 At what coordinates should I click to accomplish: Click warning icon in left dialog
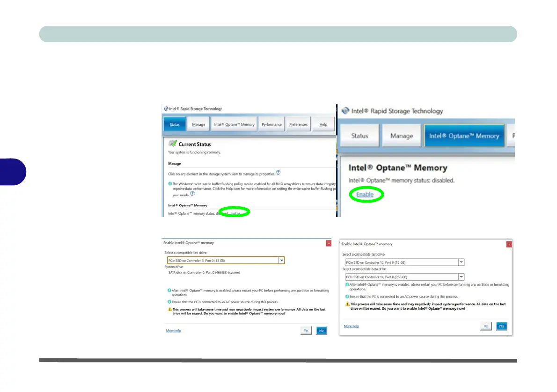point(170,309)
